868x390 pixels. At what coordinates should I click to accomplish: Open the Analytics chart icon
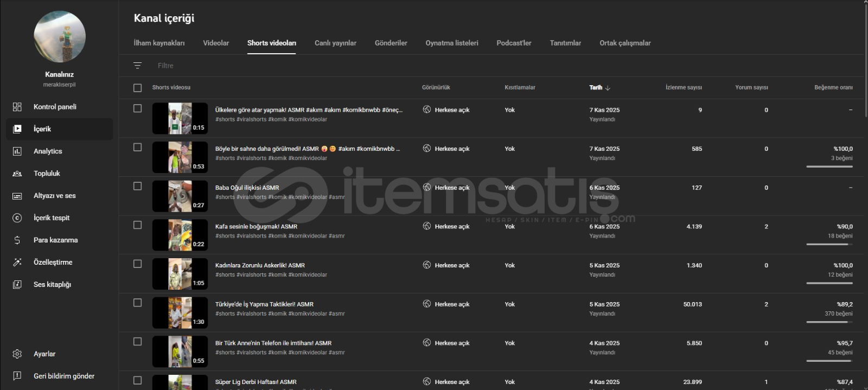click(17, 151)
